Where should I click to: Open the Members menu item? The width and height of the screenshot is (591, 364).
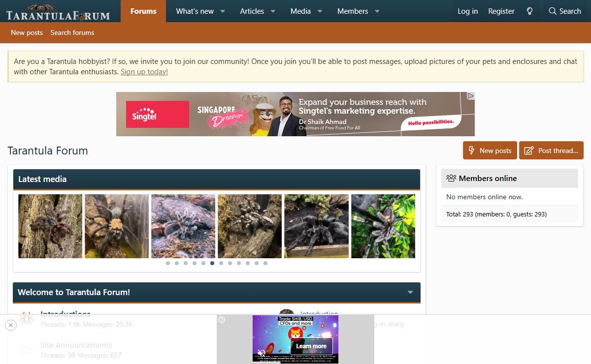(353, 11)
